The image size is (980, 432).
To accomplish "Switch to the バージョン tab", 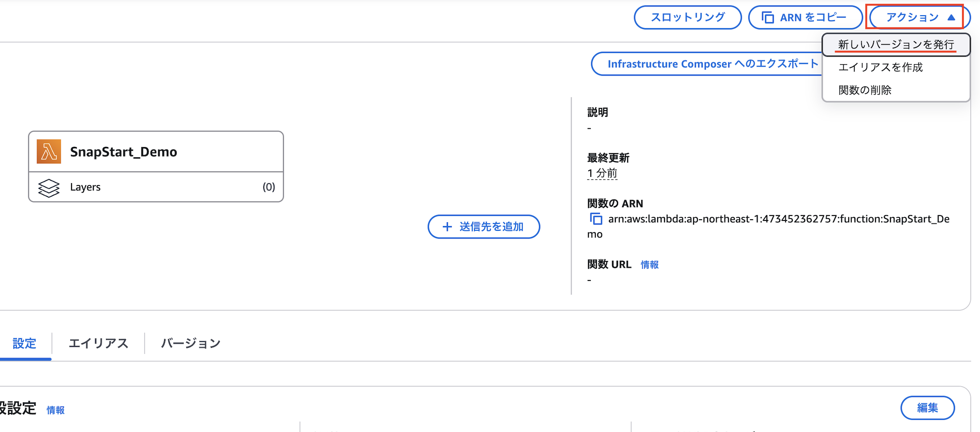I will point(190,343).
